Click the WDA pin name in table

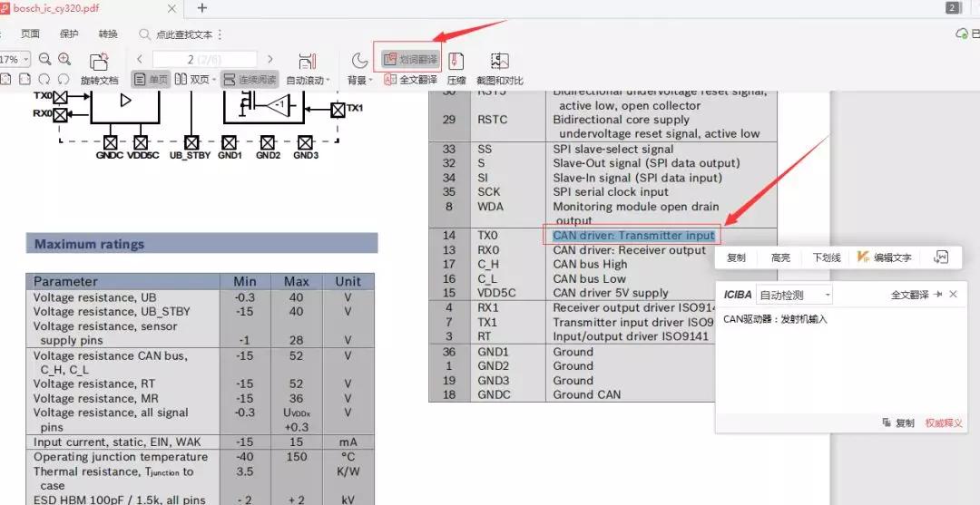[x=490, y=206]
